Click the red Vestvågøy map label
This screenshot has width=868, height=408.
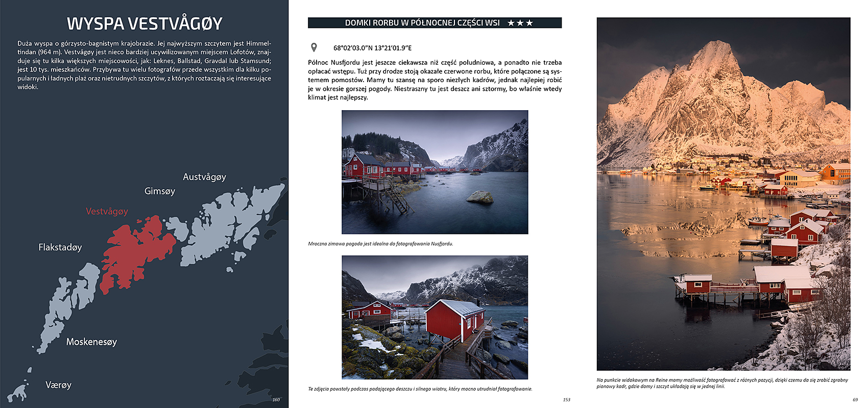point(107,211)
